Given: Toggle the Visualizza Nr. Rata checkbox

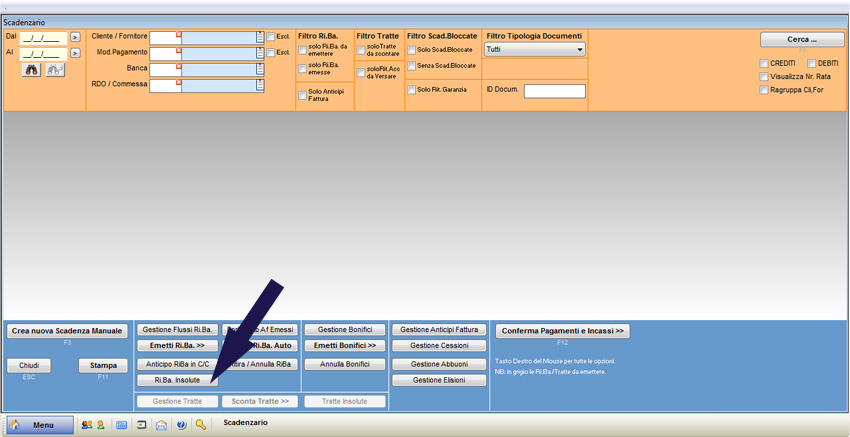Looking at the screenshot, I should pos(764,76).
